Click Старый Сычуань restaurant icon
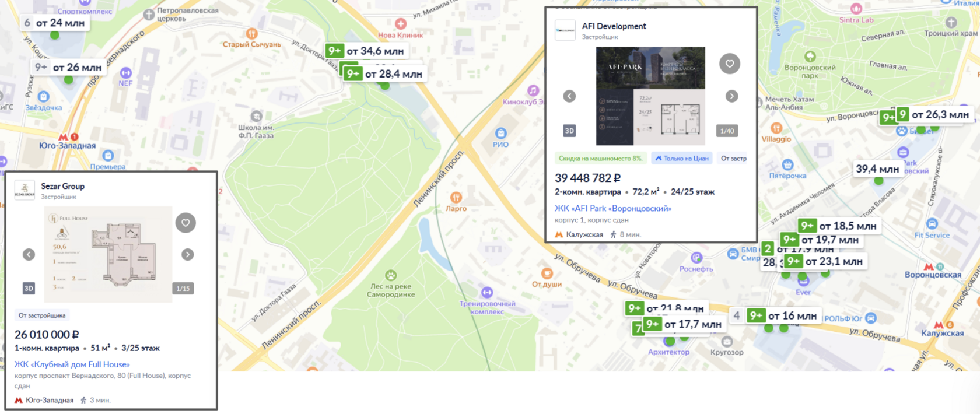The image size is (980, 414). pos(252,34)
